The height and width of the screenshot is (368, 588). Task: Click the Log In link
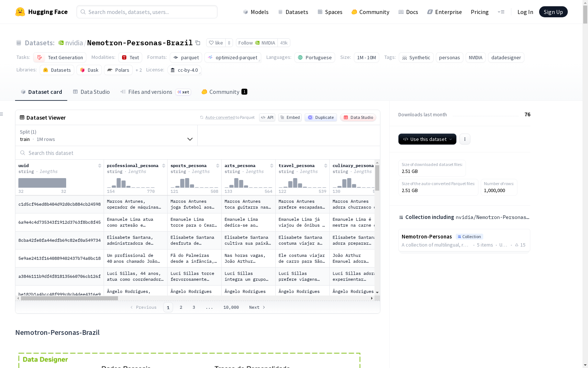click(x=525, y=12)
